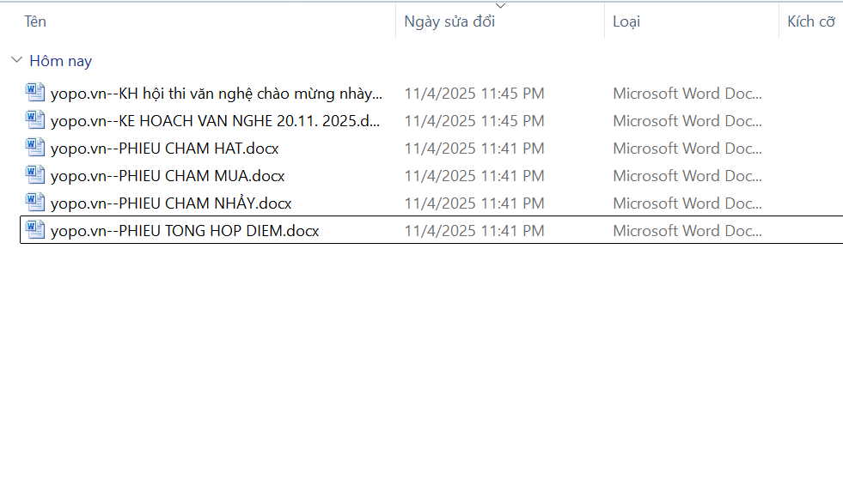
Task: Sort files by the Kích cỡ column header
Action: (x=810, y=21)
